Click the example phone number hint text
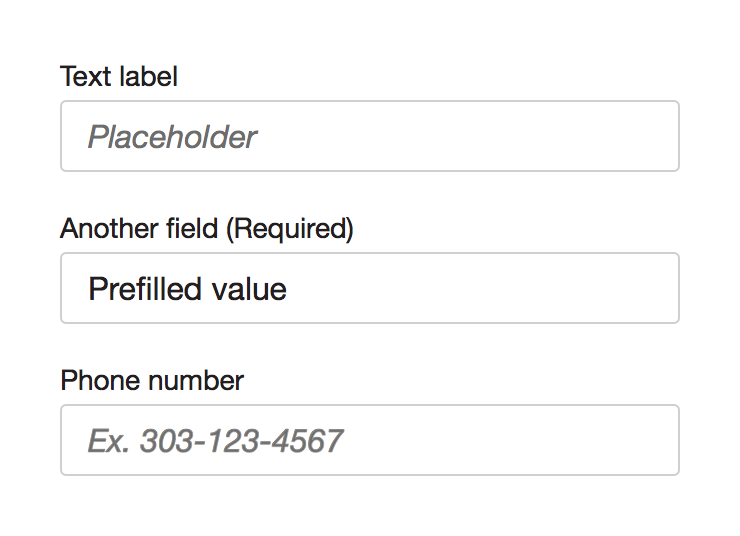Viewport: 740px width, 536px height. click(215, 441)
